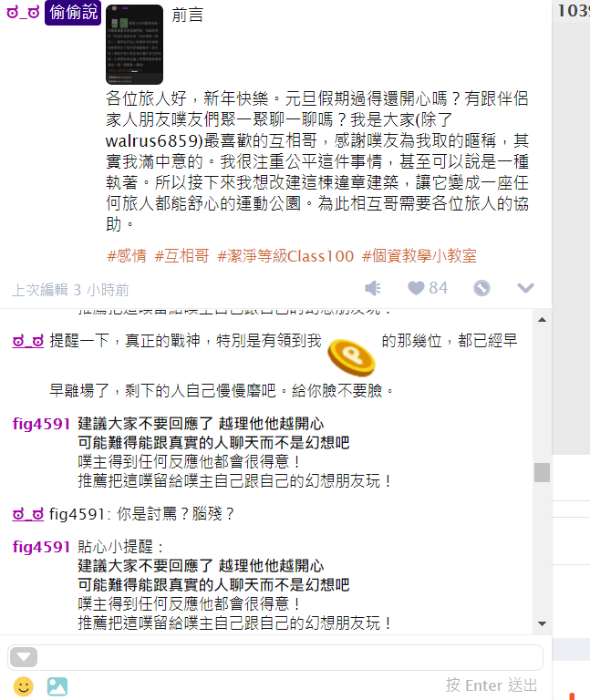This screenshot has height=700, width=590.
Task: Open the #互相哥 hashtag
Action: (181, 256)
